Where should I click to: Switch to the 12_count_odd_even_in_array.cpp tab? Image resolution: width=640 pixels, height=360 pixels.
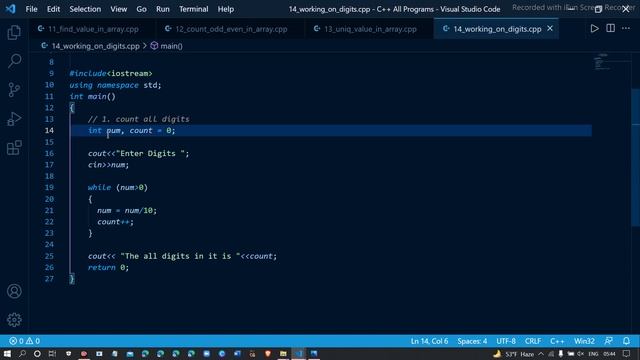click(x=230, y=29)
